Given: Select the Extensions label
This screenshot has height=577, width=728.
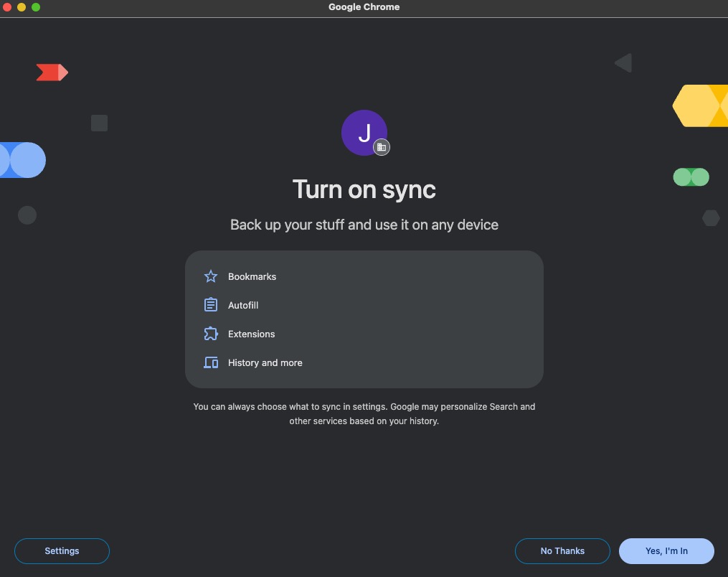Looking at the screenshot, I should point(251,334).
